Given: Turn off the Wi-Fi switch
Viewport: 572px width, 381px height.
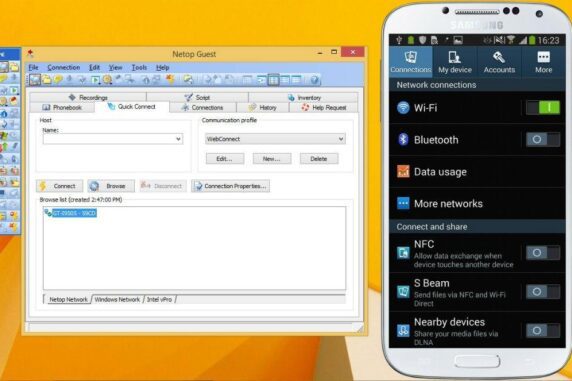Looking at the screenshot, I should [x=543, y=108].
